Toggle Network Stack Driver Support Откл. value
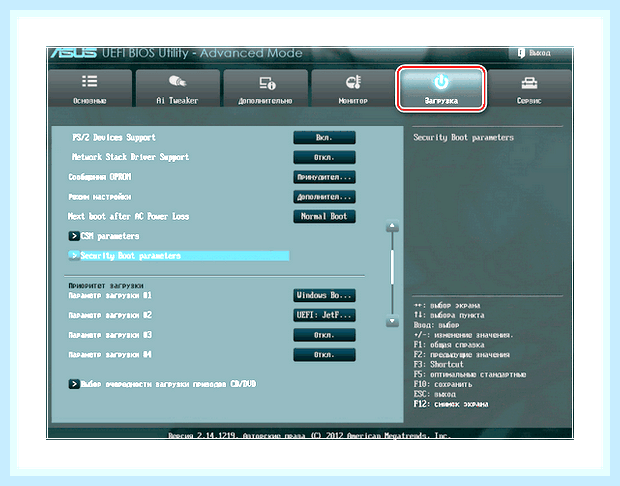The image size is (620, 486). tap(324, 157)
